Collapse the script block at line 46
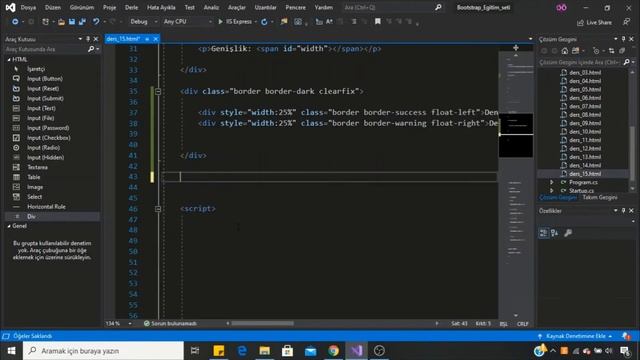This screenshot has width=640, height=360. click(x=158, y=209)
